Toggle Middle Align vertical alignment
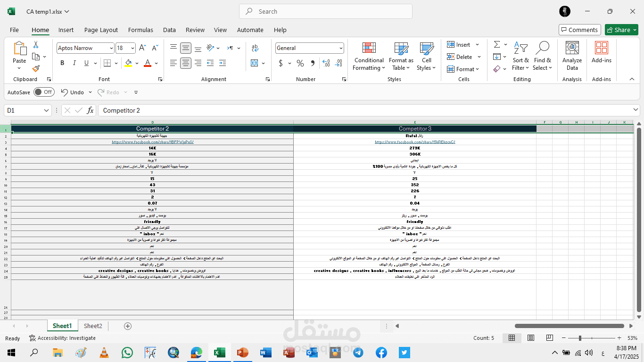The height and width of the screenshot is (362, 644). [x=186, y=48]
